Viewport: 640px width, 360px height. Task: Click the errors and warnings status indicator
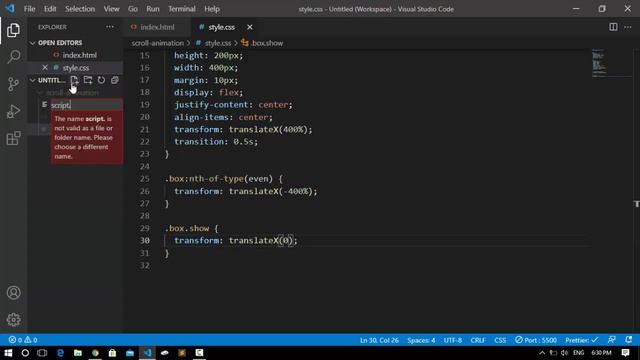pyautogui.click(x=23, y=340)
